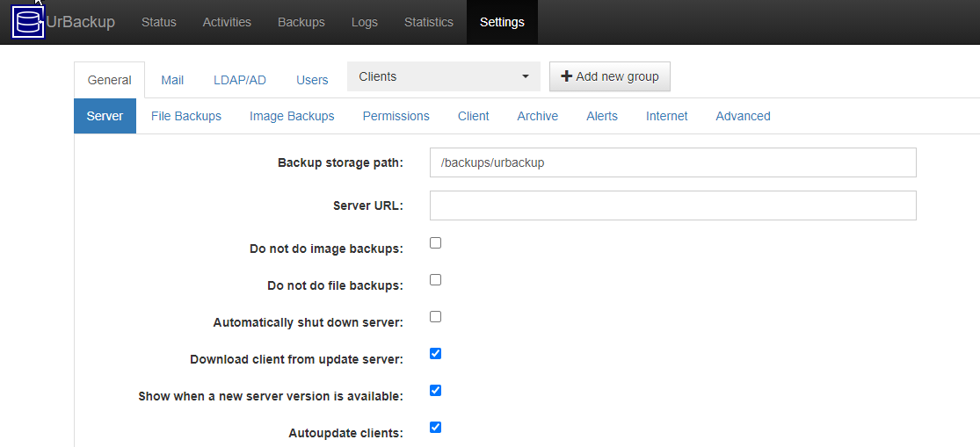
Task: Open the Advanced sub-tab
Action: (x=743, y=116)
